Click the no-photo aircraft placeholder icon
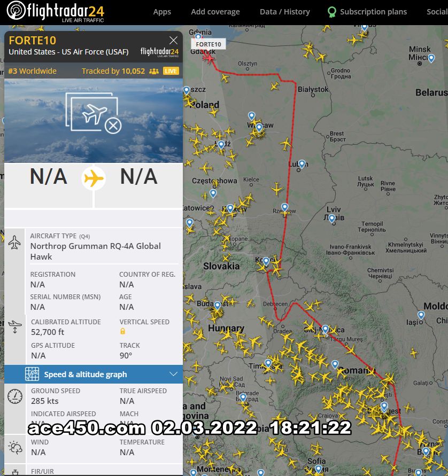 click(93, 113)
